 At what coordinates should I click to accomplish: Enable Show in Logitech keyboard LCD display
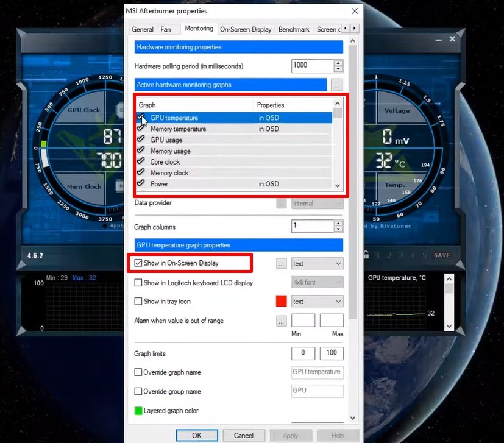click(x=138, y=283)
